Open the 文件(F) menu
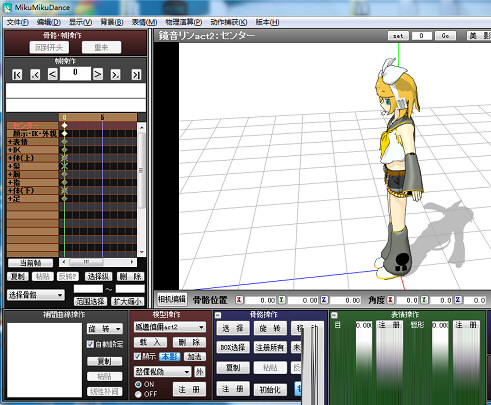 pyautogui.click(x=18, y=22)
